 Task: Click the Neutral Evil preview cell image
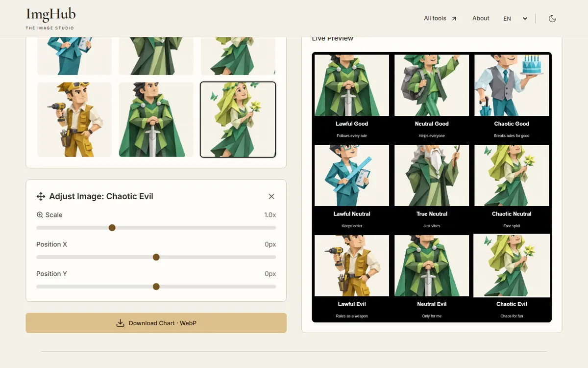point(432,266)
